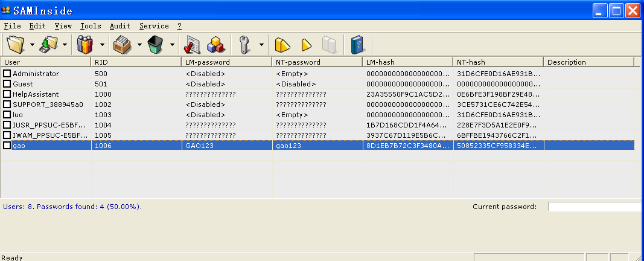Viewport: 644px width, 261px height.
Task: Open the Service menu
Action: point(154,26)
